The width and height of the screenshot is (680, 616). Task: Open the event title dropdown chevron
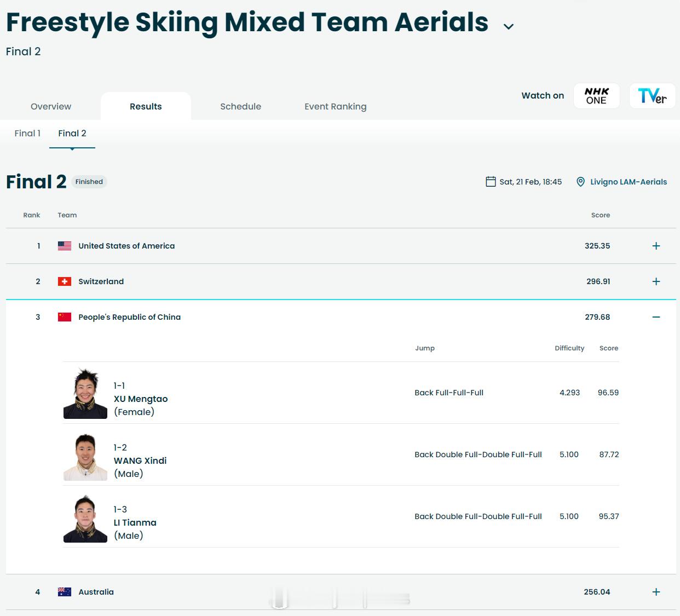click(x=508, y=26)
